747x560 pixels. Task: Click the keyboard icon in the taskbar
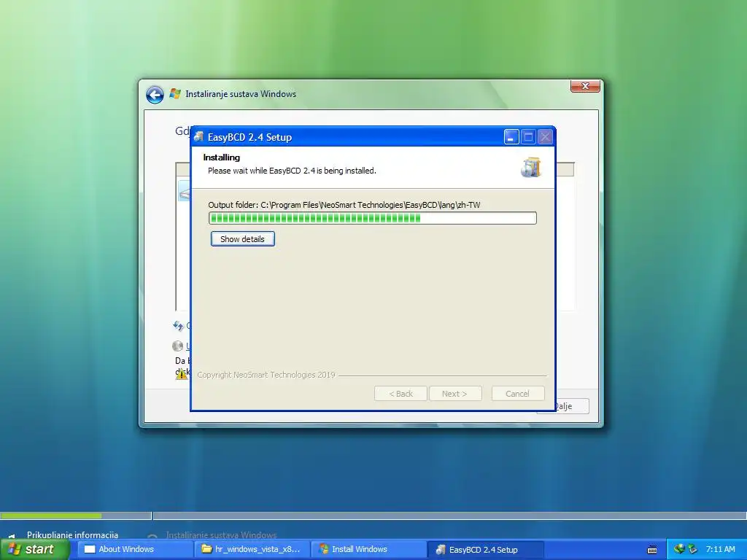point(652,550)
